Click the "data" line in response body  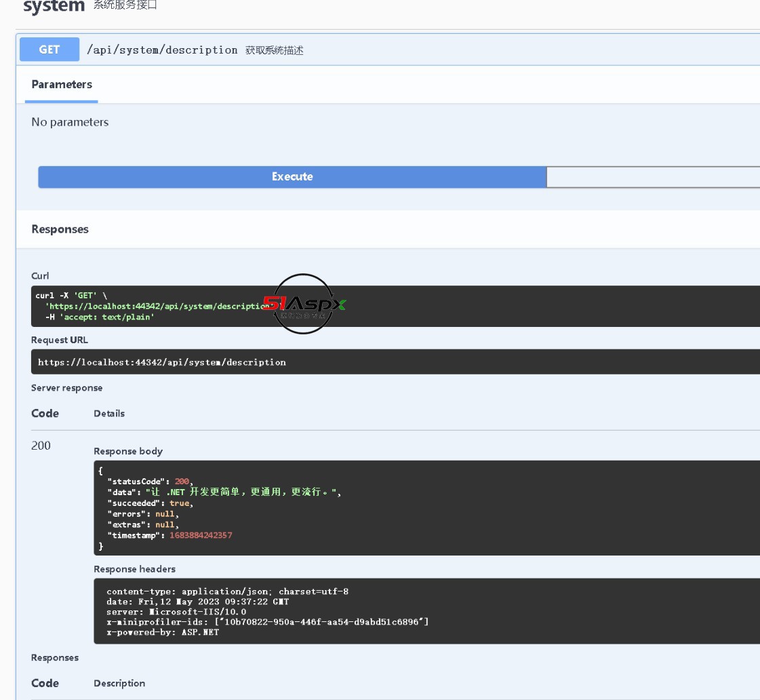tap(224, 492)
